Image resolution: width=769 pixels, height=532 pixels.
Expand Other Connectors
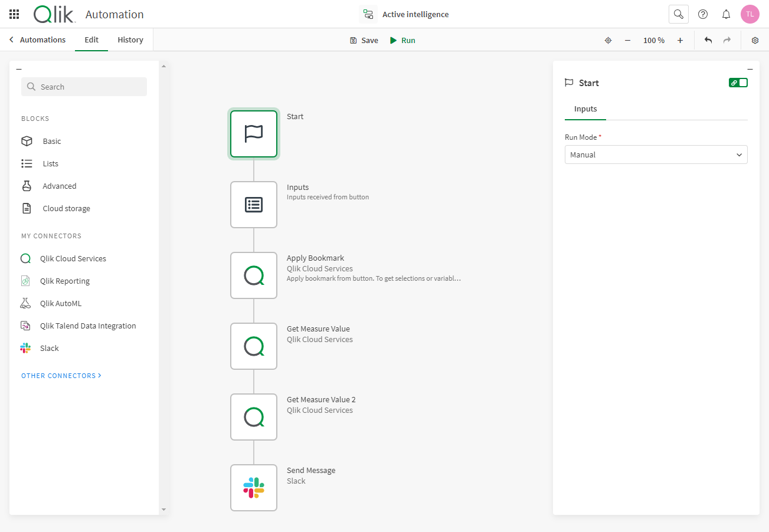[x=61, y=376]
